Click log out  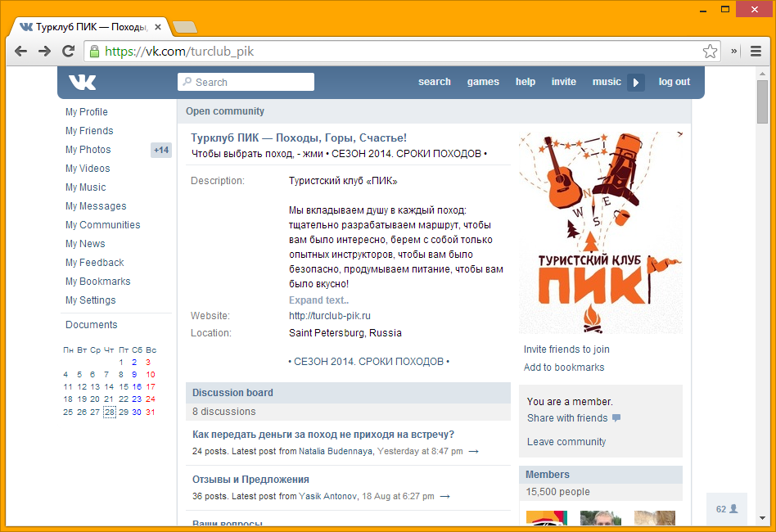coord(674,82)
